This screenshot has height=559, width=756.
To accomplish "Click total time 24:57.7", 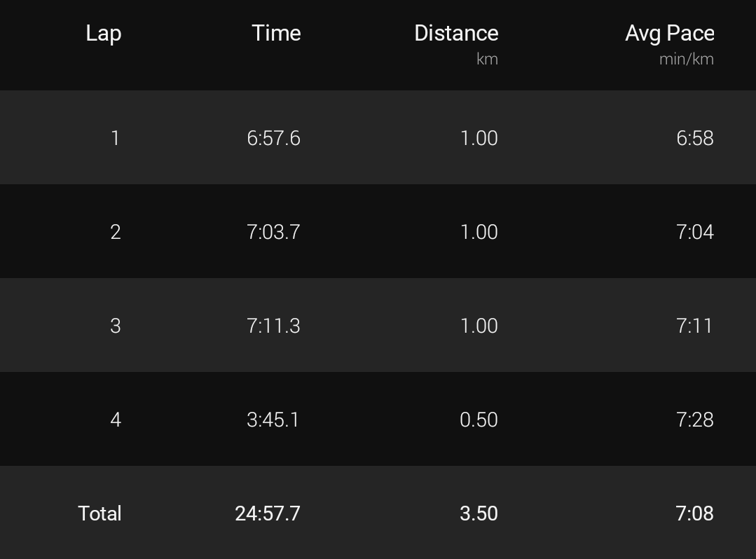I will coord(268,513).
